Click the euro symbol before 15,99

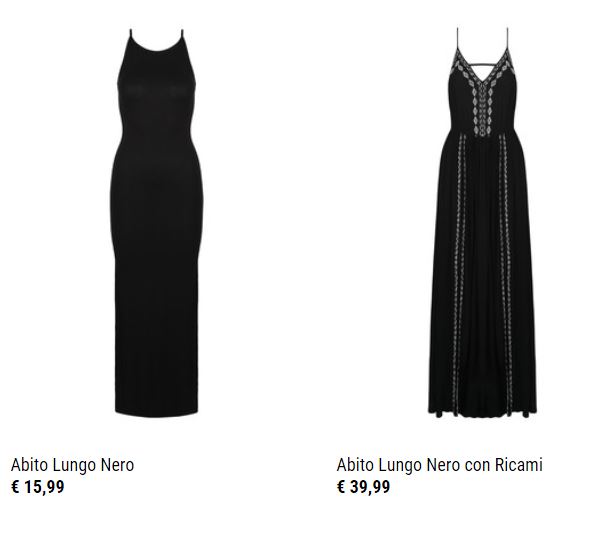pos(15,487)
